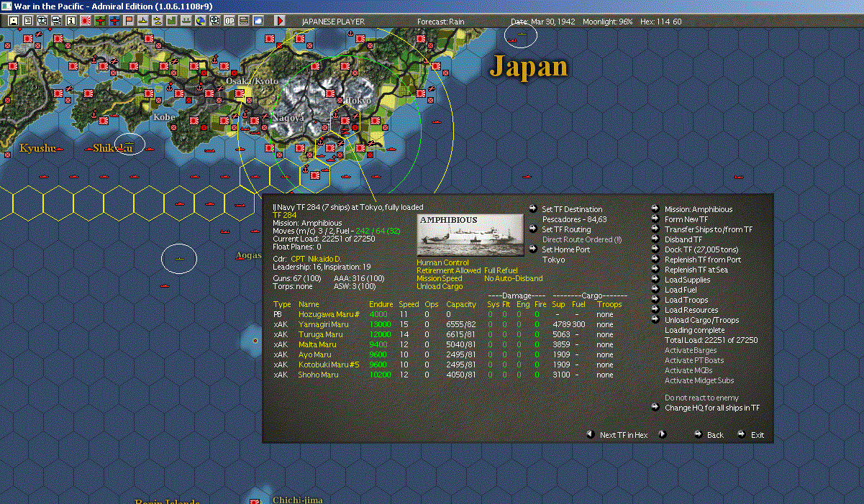
Task: Toggle Do not react to enemy
Action: [x=701, y=398]
